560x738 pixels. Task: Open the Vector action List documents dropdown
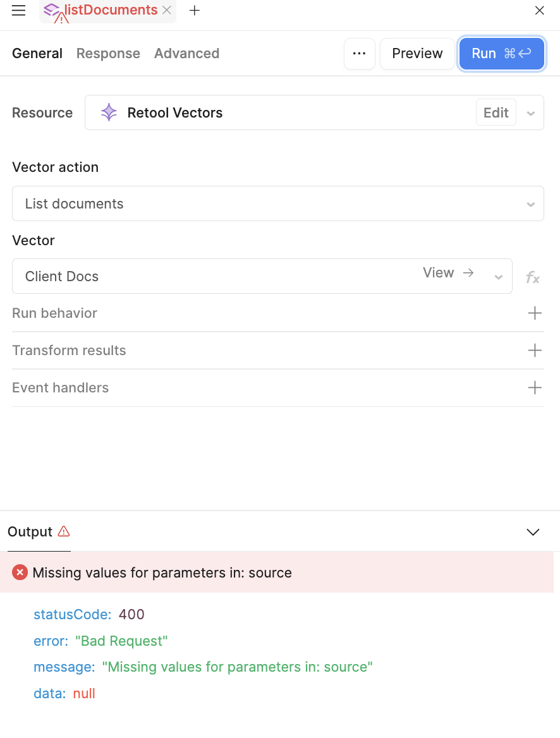(x=278, y=204)
